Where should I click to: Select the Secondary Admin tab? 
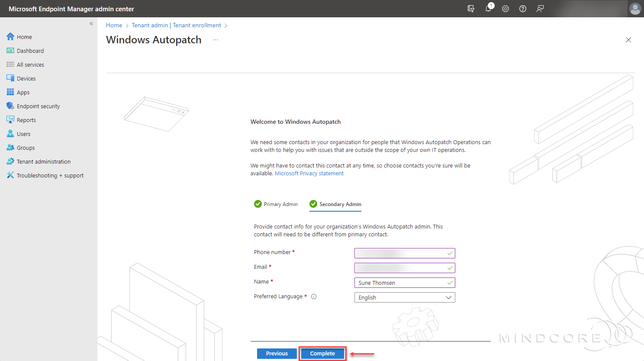tap(340, 204)
